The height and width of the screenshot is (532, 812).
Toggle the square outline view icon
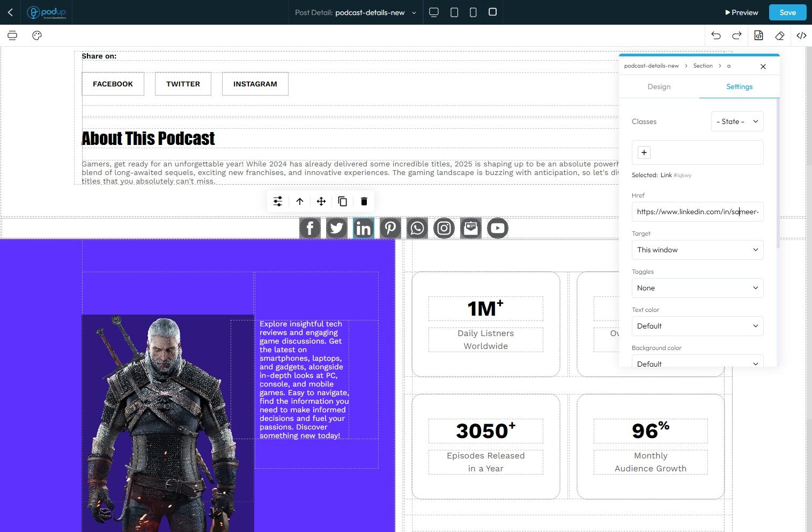(x=492, y=12)
